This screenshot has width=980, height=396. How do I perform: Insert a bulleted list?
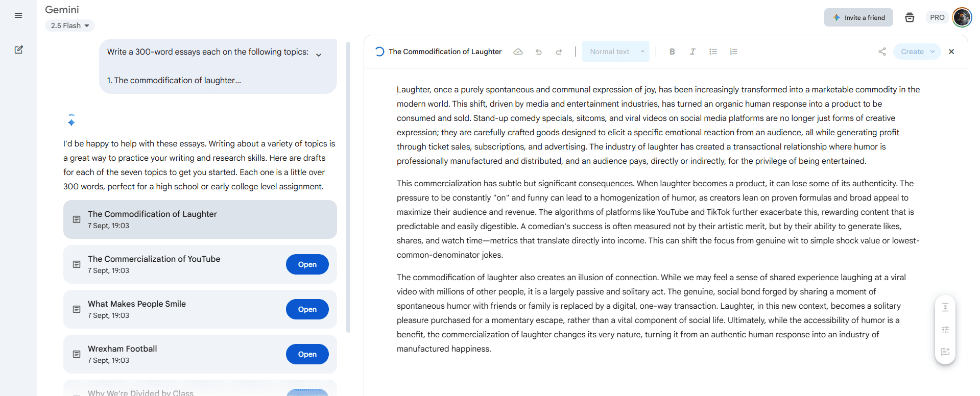[713, 52]
